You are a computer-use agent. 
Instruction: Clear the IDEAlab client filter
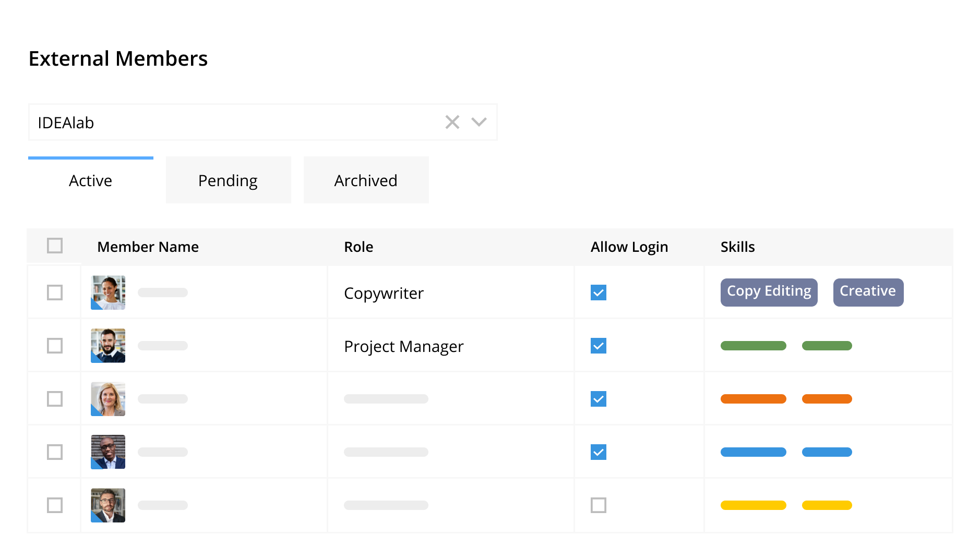tap(452, 121)
